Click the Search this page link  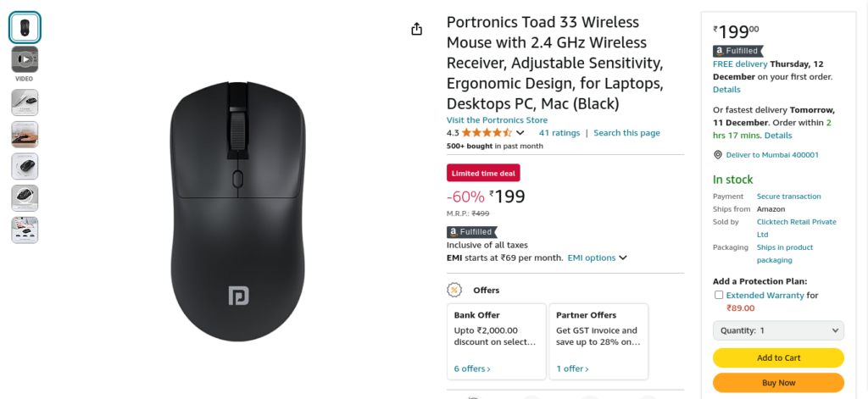626,133
